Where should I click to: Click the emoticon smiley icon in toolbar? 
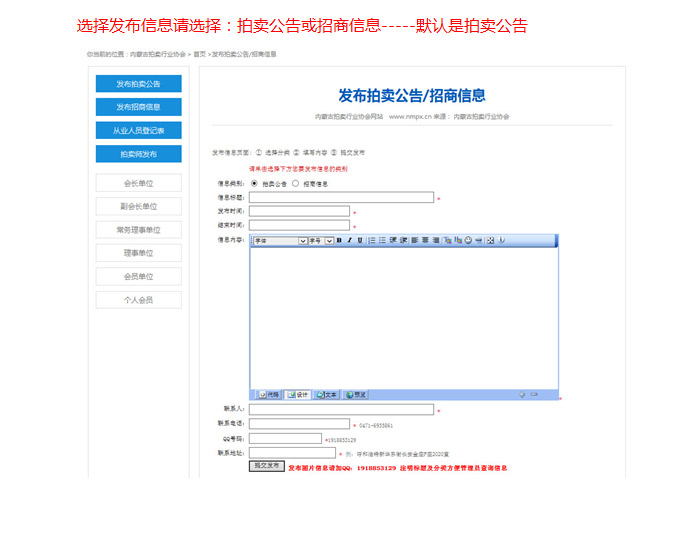(467, 241)
